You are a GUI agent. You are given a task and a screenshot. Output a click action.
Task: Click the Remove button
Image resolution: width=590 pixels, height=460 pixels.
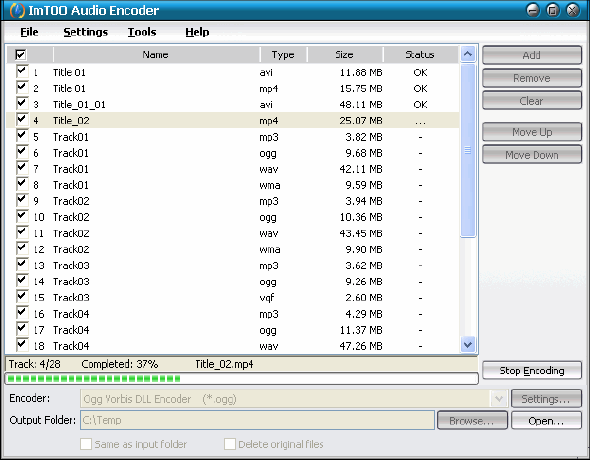(x=532, y=78)
